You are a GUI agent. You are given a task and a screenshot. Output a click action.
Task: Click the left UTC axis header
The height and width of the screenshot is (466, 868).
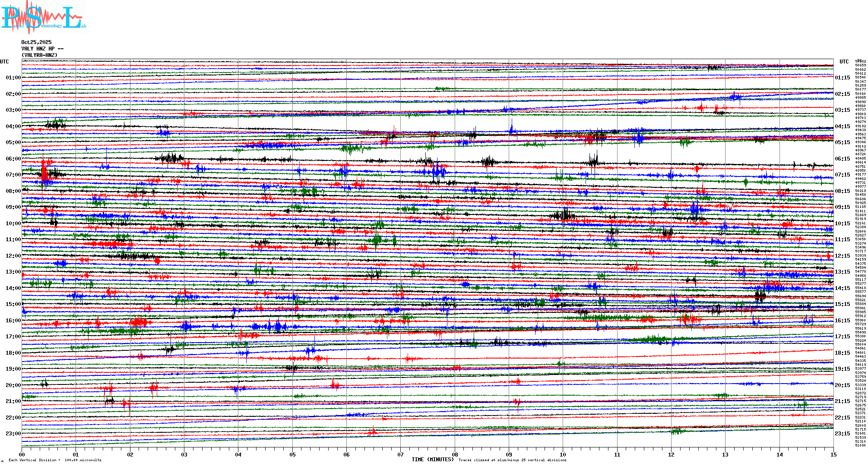(4, 62)
